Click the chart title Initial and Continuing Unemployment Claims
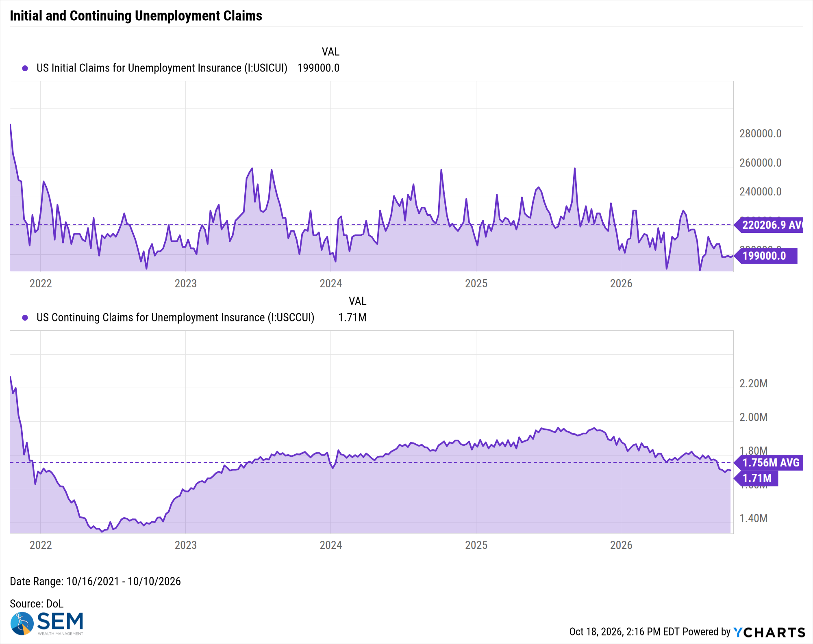 (x=136, y=16)
